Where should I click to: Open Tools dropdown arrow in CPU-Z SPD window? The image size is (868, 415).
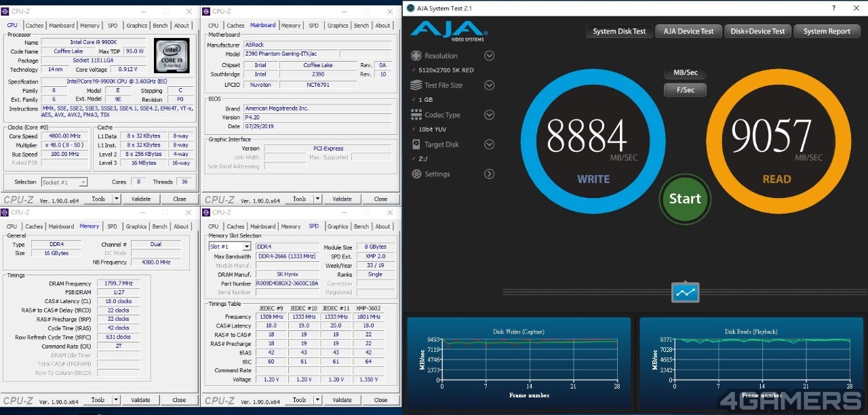click(316, 400)
